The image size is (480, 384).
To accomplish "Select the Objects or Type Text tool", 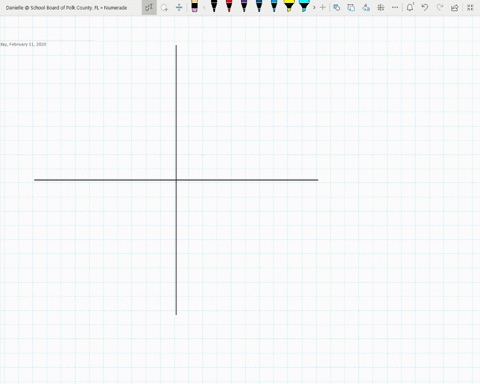I will pos(149,7).
